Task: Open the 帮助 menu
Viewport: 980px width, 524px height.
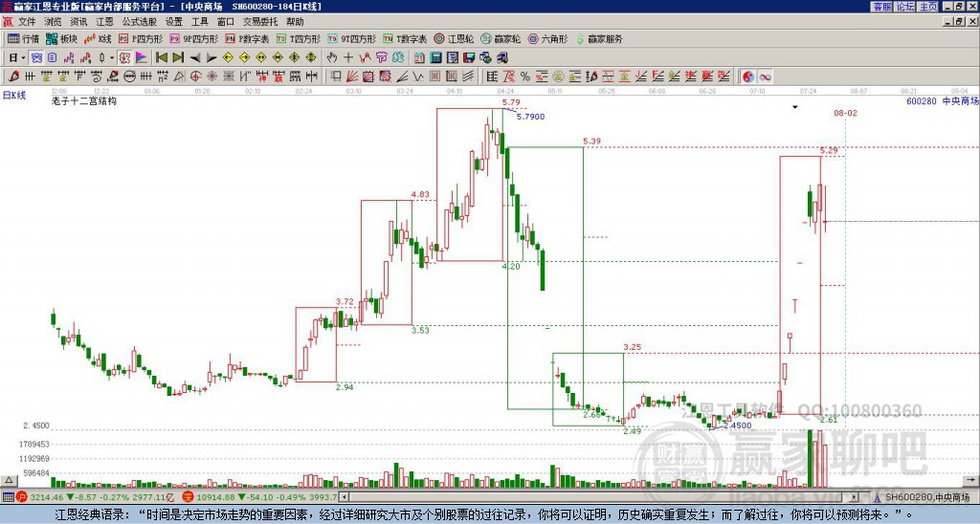Action: [x=295, y=22]
